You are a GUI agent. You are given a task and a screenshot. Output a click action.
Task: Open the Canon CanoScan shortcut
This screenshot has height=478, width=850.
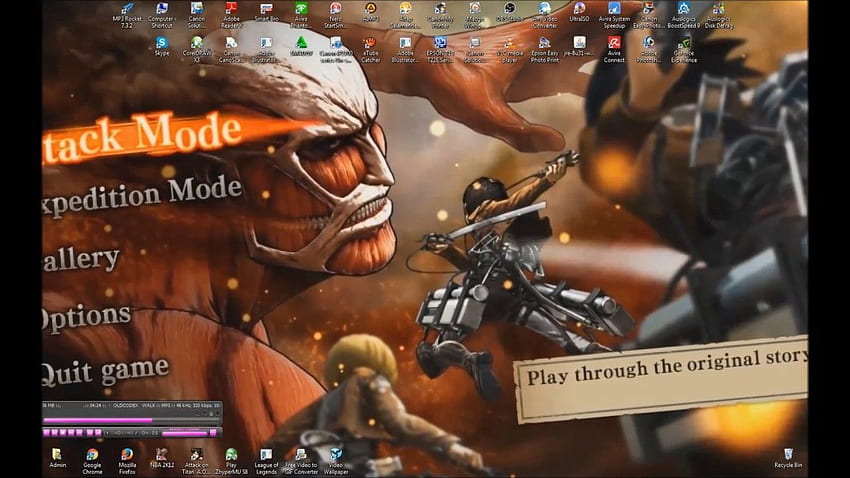231,49
